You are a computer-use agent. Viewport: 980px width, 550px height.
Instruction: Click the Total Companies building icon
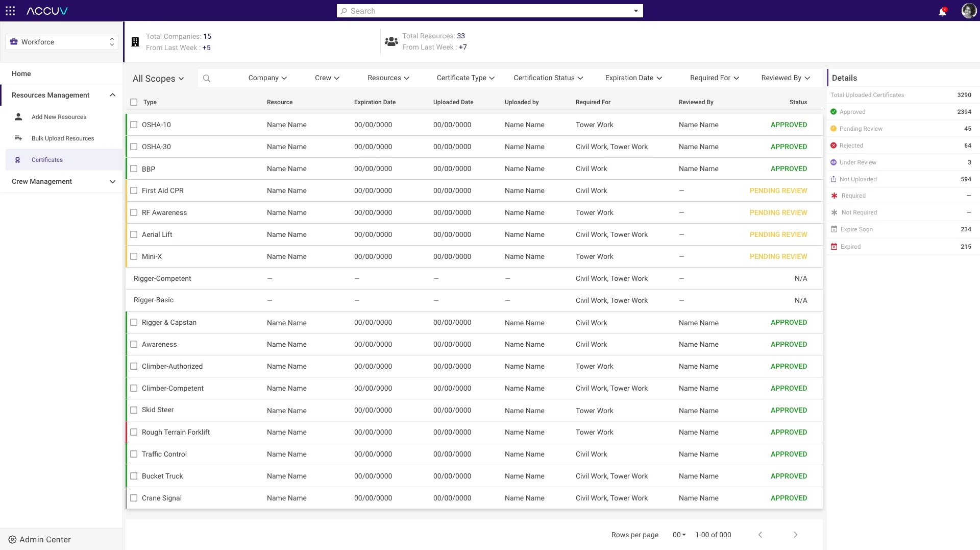(135, 42)
